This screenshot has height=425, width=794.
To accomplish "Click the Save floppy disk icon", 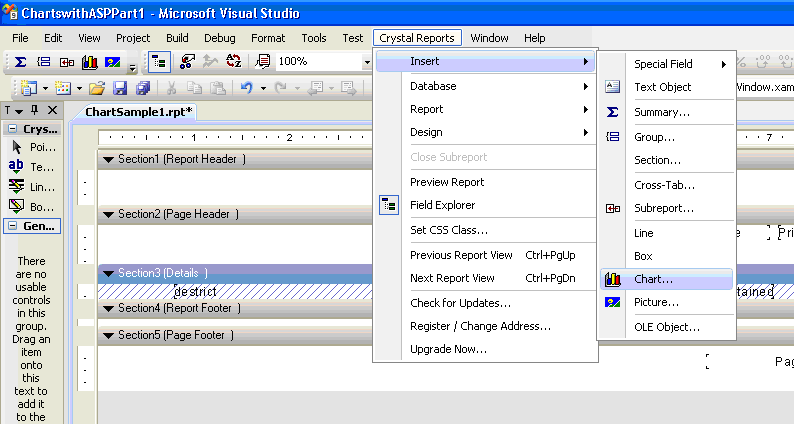I will click(120, 88).
